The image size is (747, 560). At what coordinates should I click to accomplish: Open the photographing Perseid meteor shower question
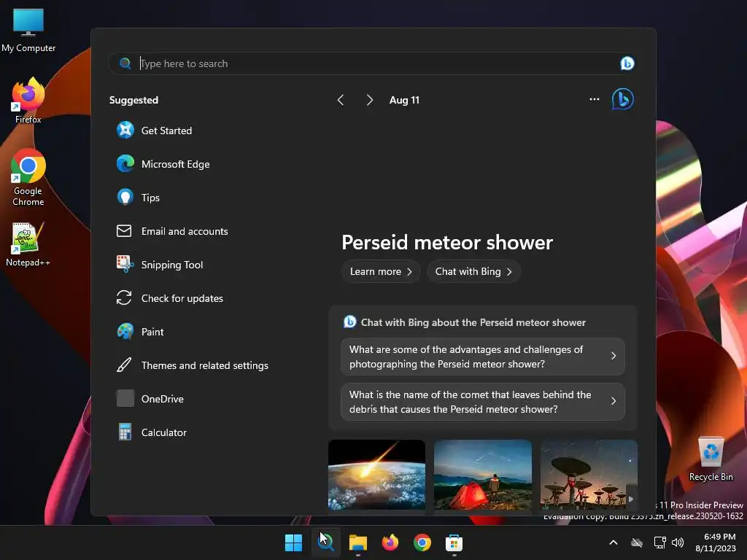point(483,356)
